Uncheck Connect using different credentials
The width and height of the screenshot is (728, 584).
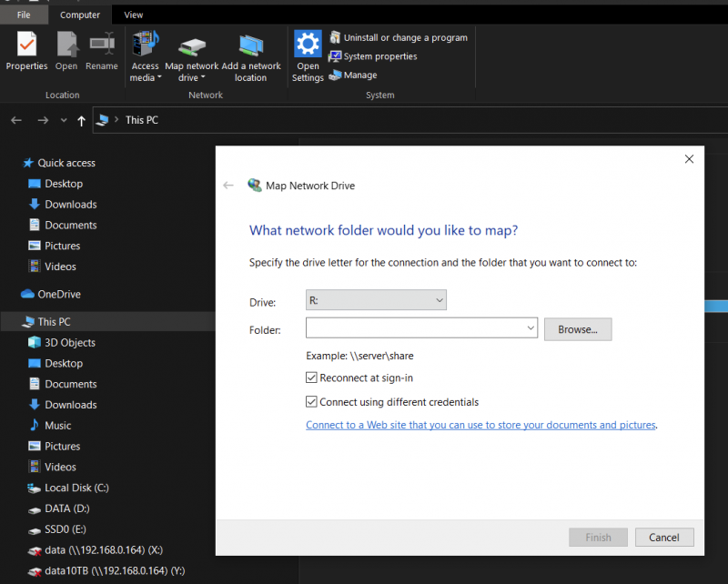[x=312, y=402]
